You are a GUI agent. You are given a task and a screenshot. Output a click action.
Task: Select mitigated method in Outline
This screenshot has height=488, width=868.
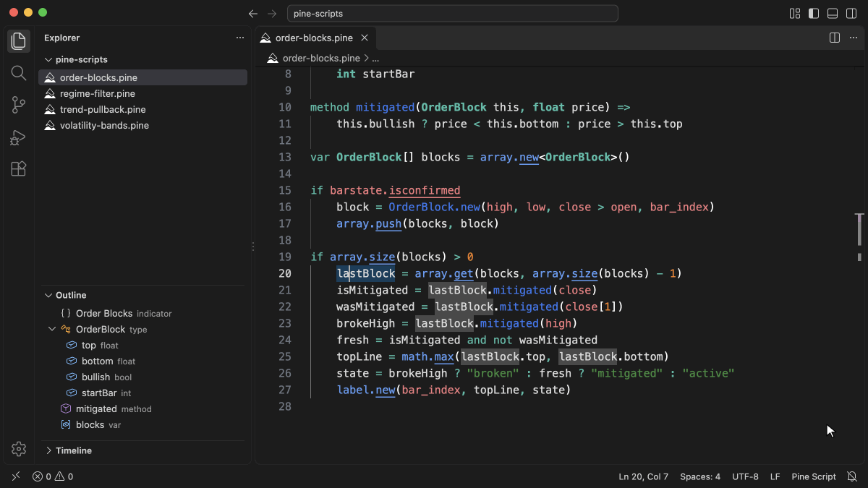142,408
